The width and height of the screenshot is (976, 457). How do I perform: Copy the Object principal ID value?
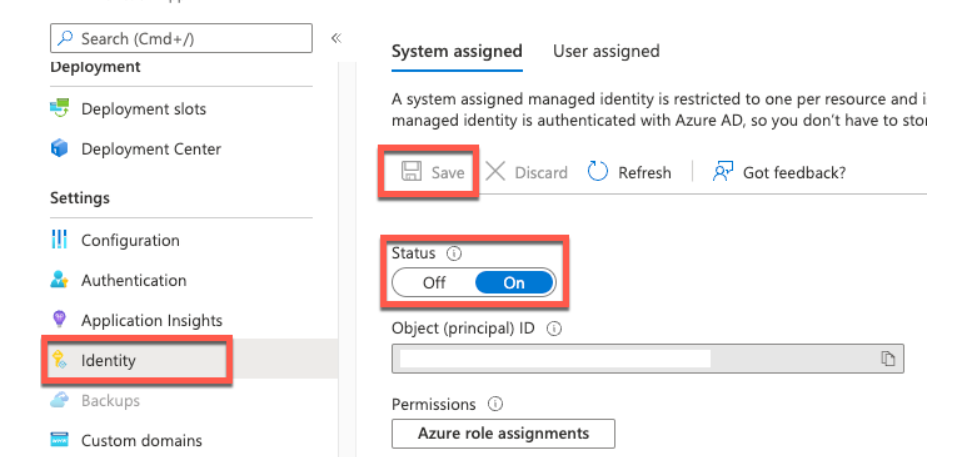(888, 359)
